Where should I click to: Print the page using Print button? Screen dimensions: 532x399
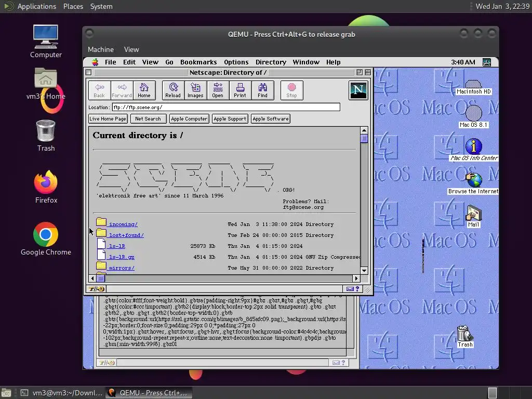[x=240, y=90]
